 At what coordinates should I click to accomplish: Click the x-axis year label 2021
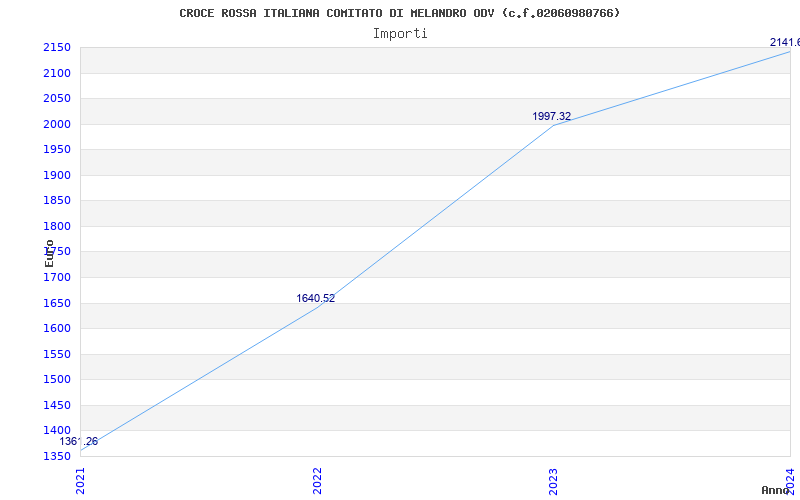tap(81, 482)
